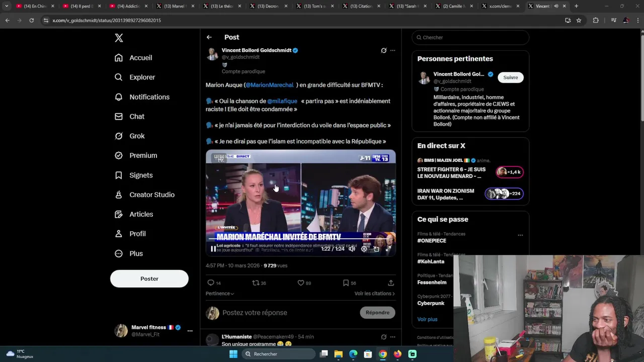Click the Windows Rechercher search box
Image resolution: width=644 pixels, height=362 pixels.
click(279, 354)
